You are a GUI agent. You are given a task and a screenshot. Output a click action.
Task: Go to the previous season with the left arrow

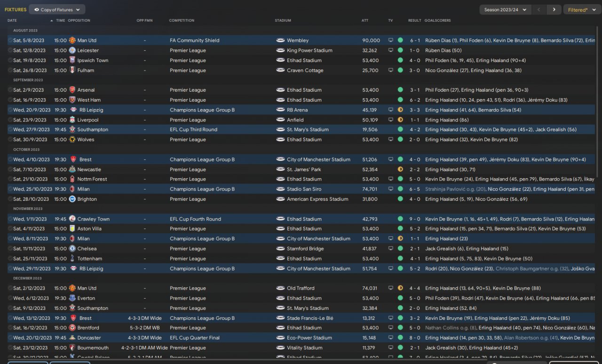coord(539,9)
